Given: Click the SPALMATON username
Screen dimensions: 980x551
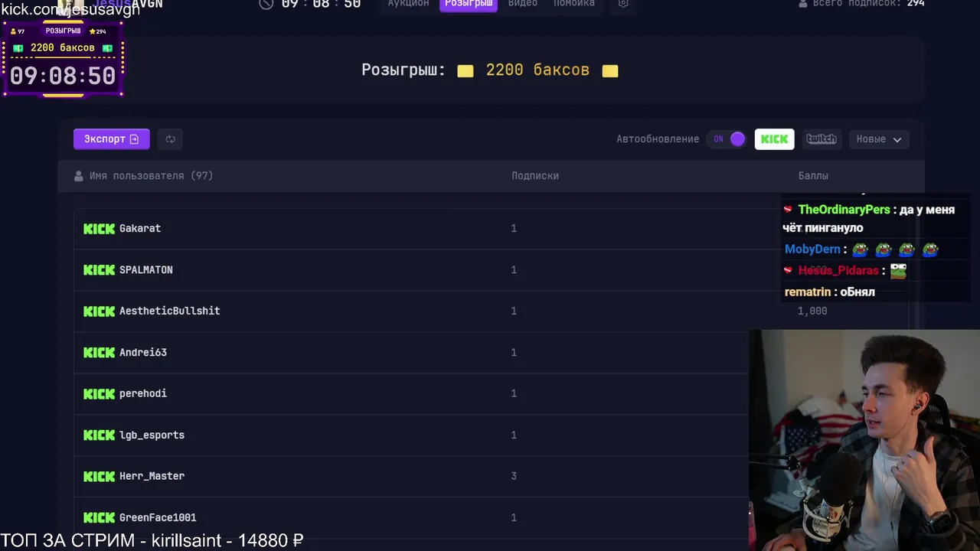Looking at the screenshot, I should pos(146,270).
